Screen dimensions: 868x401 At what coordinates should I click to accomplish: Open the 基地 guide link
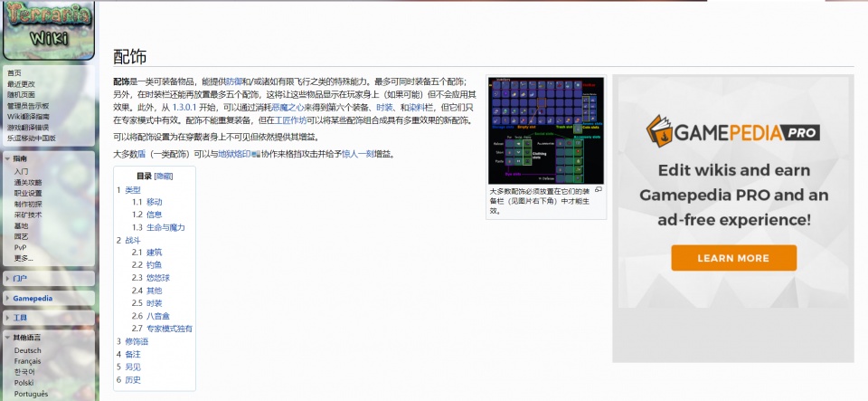(21, 226)
